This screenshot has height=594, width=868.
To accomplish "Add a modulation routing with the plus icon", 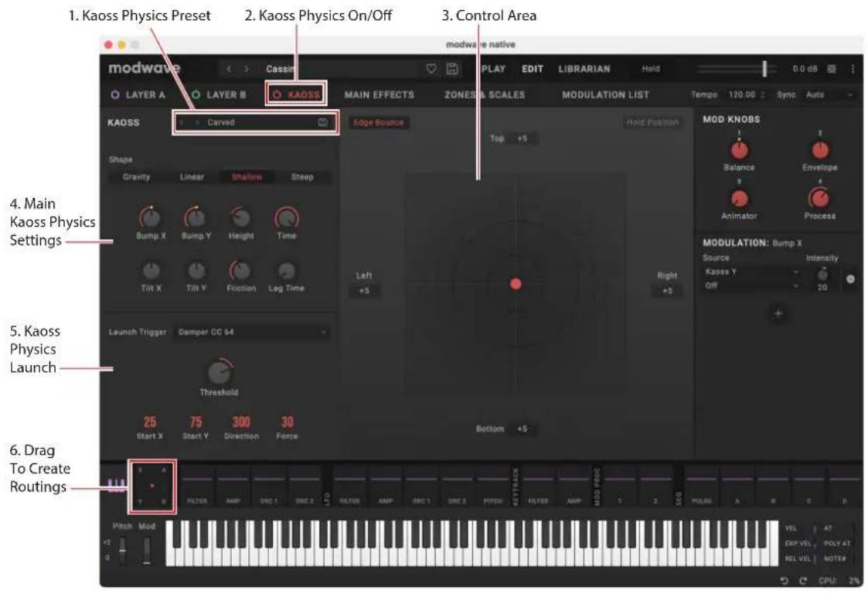I will [x=778, y=313].
